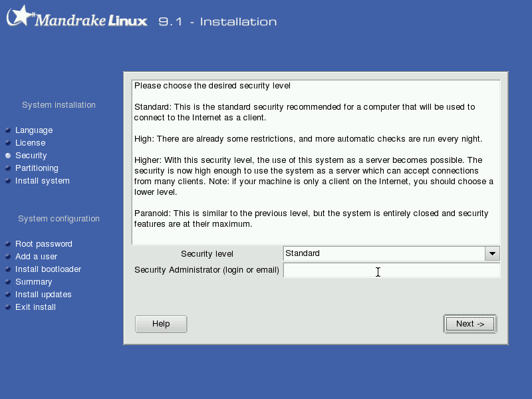Select the Install bootloader step
The width and height of the screenshot is (532, 399).
[48, 269]
